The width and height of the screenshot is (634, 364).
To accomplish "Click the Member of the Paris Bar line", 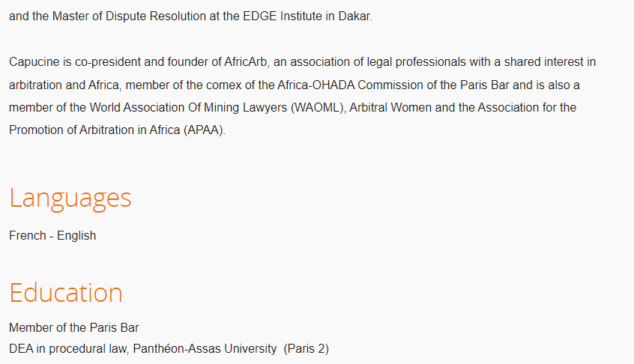I will coord(73,327).
